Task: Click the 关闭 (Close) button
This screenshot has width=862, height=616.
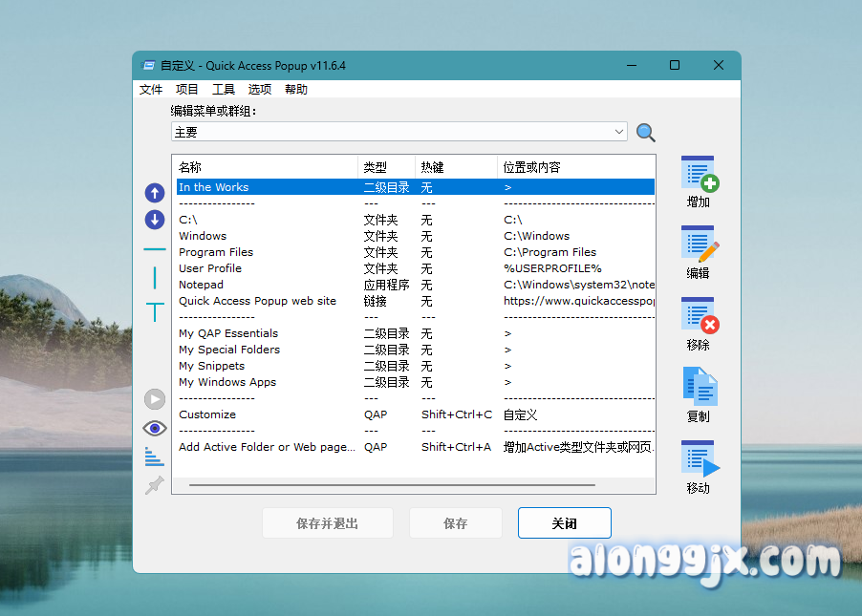Action: [x=564, y=523]
